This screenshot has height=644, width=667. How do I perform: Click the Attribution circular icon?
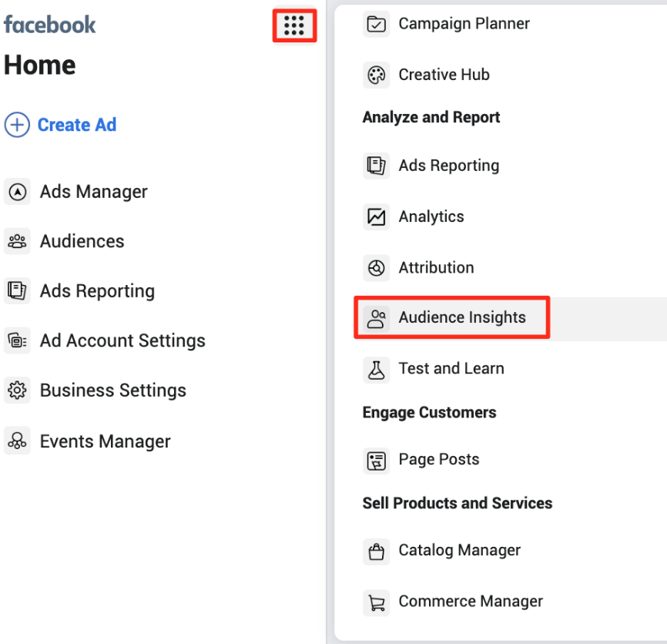click(x=376, y=267)
